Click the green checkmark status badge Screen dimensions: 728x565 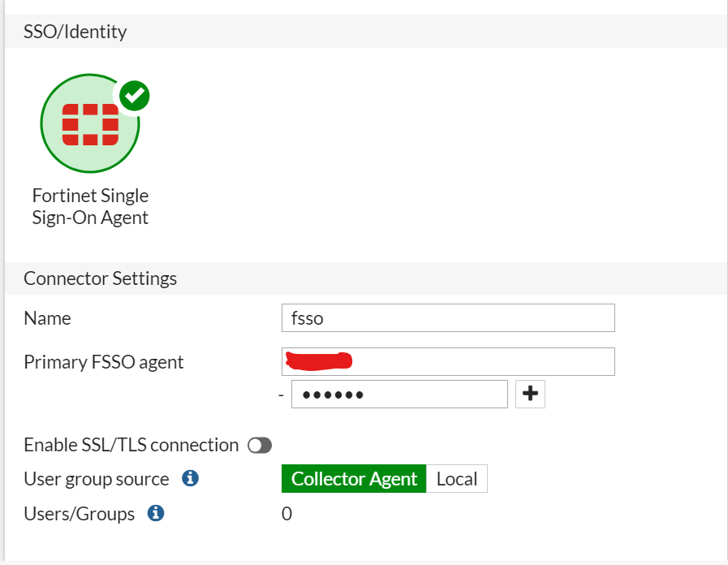pos(135,96)
